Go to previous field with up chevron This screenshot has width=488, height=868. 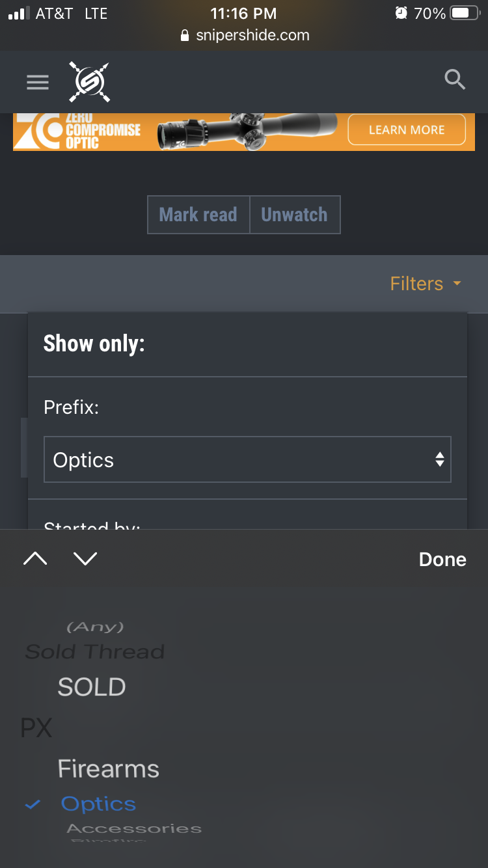coord(35,558)
